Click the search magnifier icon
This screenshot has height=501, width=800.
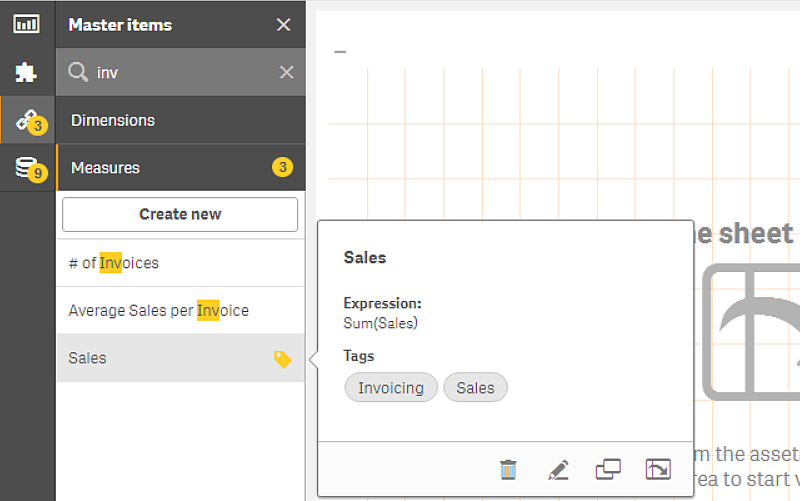tap(78, 72)
